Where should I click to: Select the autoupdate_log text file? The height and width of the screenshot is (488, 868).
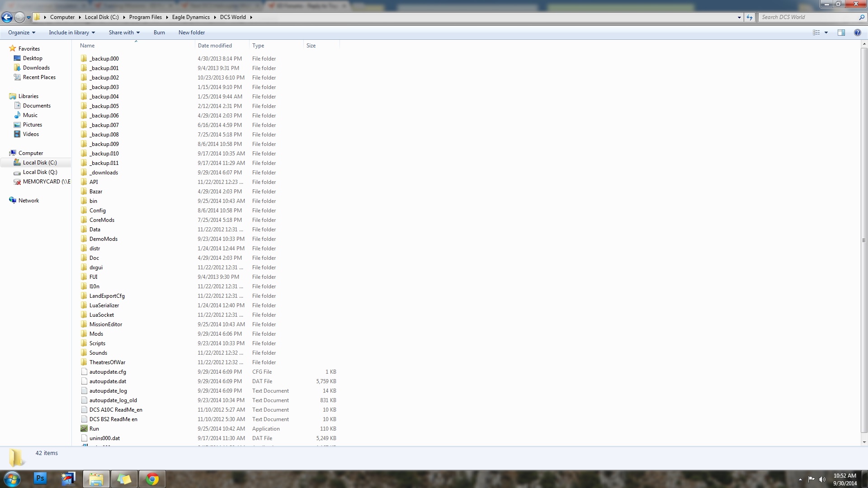pyautogui.click(x=108, y=391)
